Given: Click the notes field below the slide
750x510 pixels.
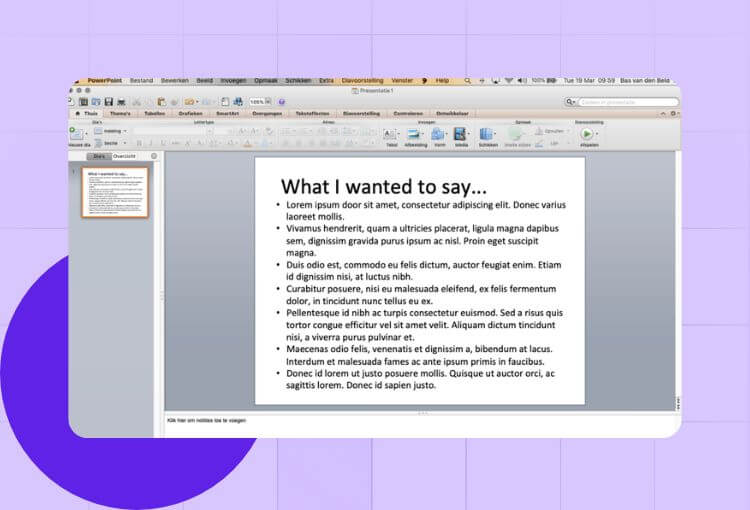Looking at the screenshot, I should coord(422,425).
